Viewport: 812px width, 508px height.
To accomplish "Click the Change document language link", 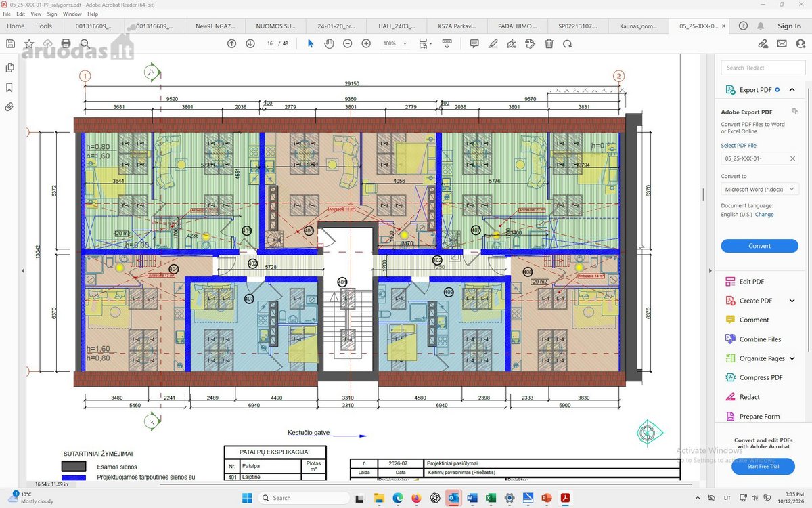I will 765,215.
